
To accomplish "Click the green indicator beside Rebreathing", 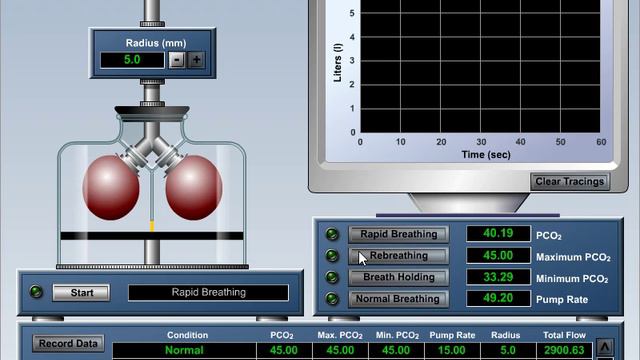I will 332,256.
